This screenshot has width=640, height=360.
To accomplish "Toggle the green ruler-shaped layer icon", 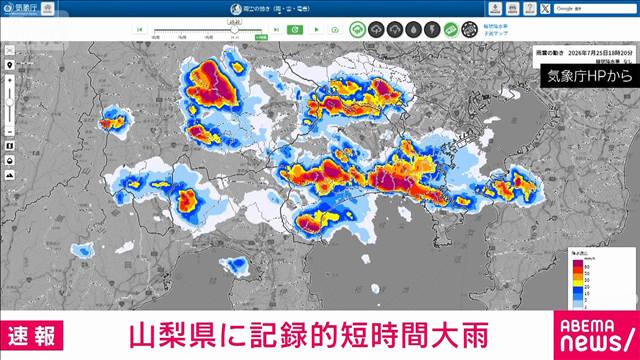I will (x=451, y=29).
